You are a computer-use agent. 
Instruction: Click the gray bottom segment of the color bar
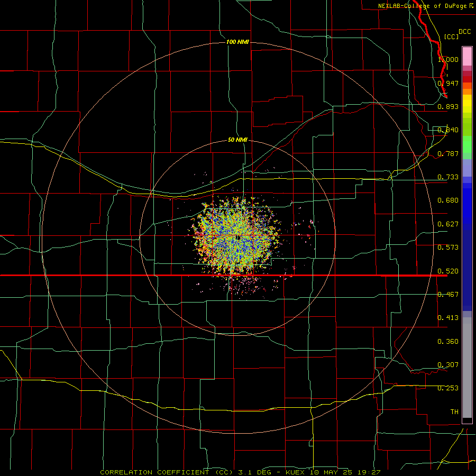point(467,368)
